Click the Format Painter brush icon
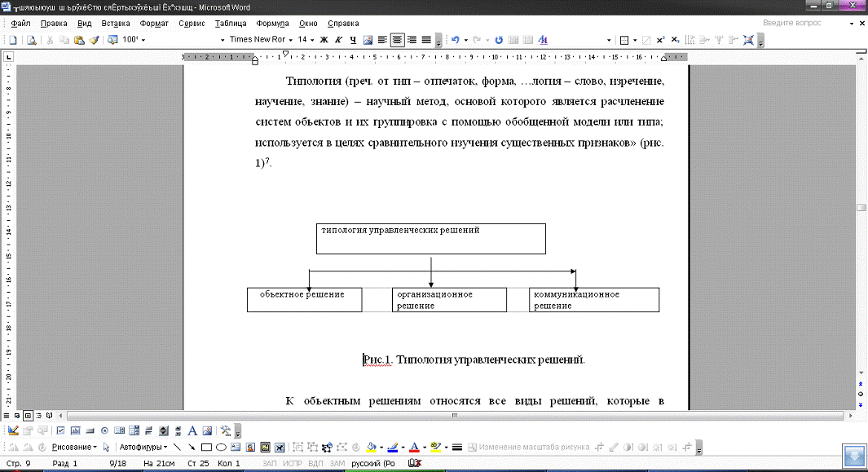 [x=94, y=39]
